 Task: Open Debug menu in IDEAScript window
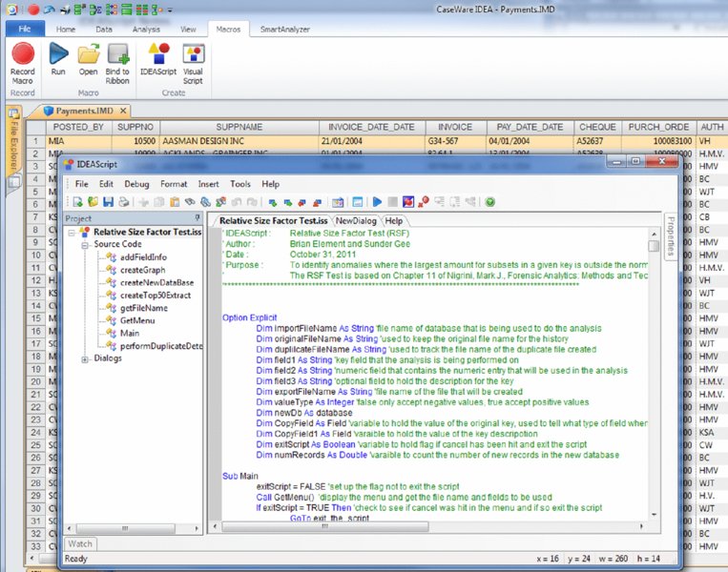(137, 184)
